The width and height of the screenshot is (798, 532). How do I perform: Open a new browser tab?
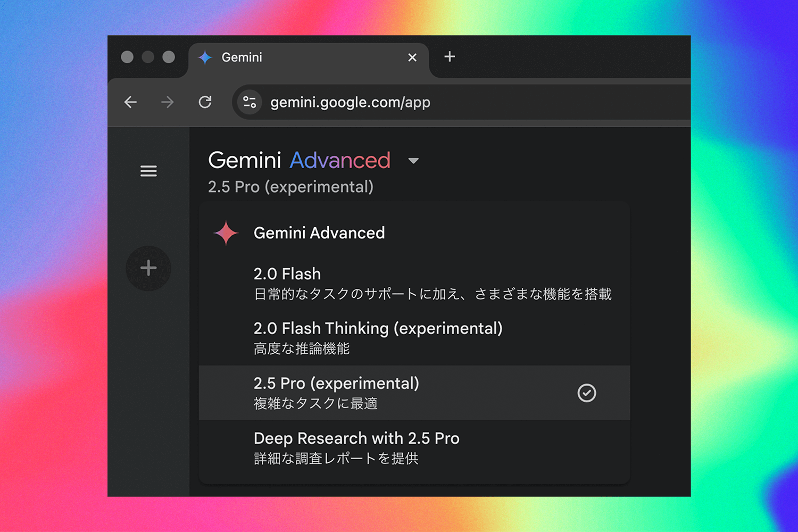pos(450,57)
